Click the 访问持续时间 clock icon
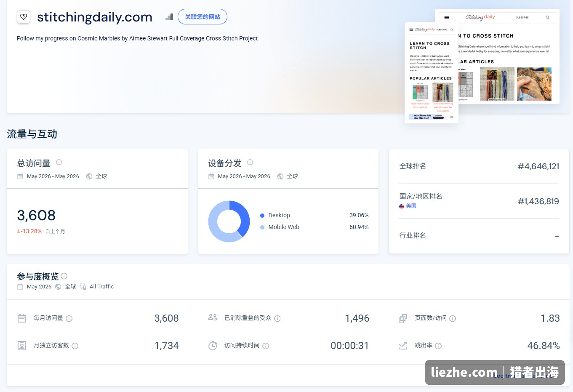The width and height of the screenshot is (573, 392). coord(213,346)
